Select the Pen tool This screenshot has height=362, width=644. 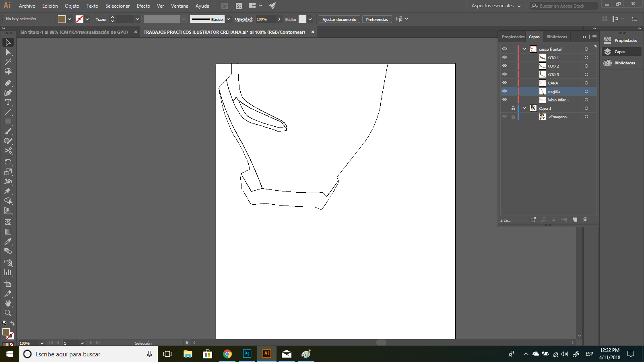(8, 83)
